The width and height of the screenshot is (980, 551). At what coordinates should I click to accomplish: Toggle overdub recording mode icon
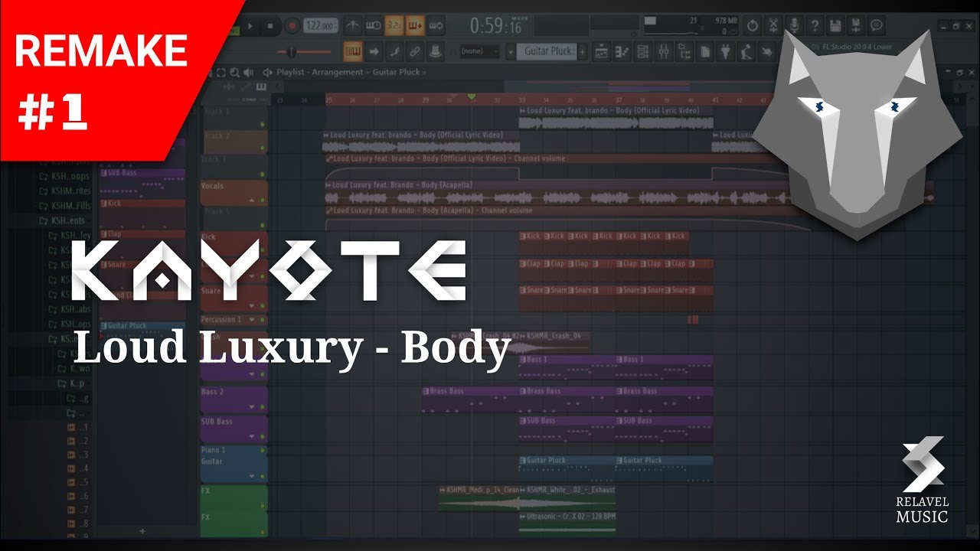click(415, 26)
